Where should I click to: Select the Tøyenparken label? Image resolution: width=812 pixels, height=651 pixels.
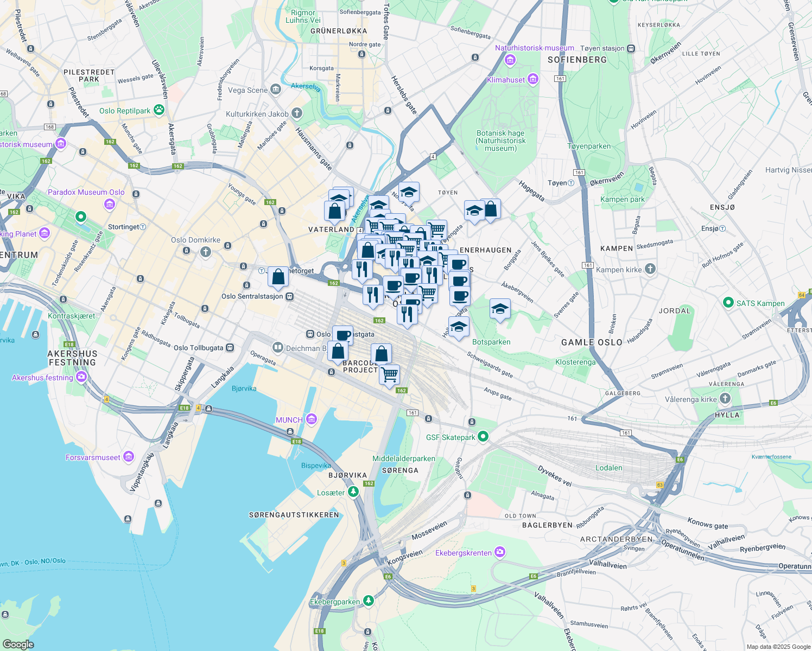[x=589, y=146]
